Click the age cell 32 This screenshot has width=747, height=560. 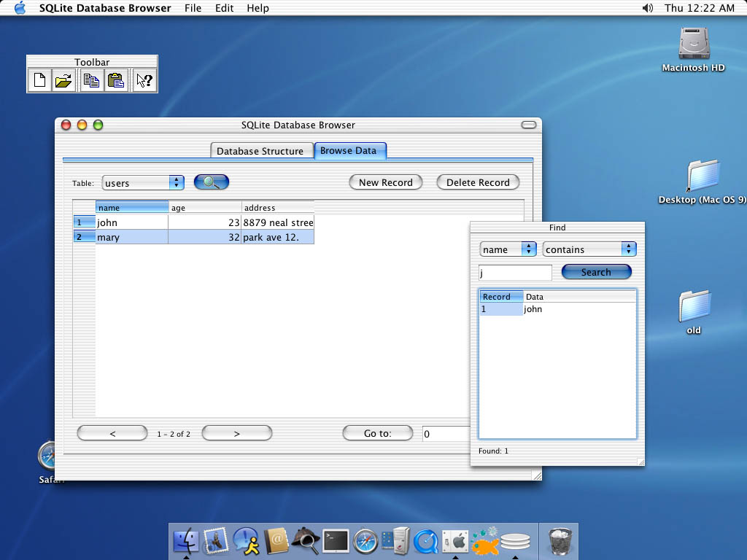click(205, 237)
